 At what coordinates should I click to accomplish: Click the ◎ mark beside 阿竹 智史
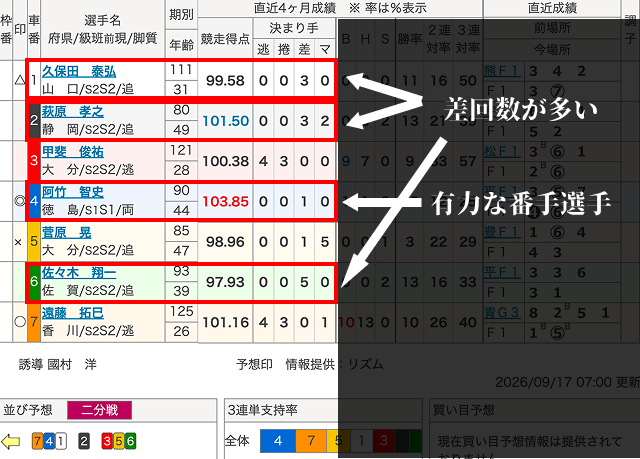pyautogui.click(x=20, y=201)
